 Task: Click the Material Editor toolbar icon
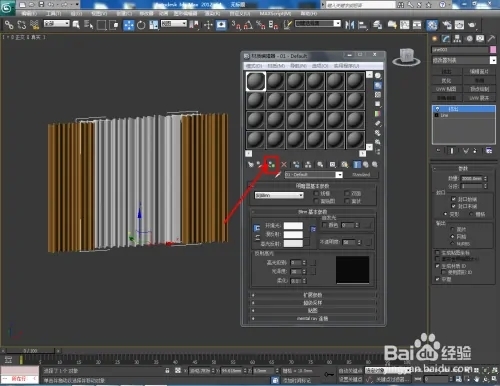point(432,25)
